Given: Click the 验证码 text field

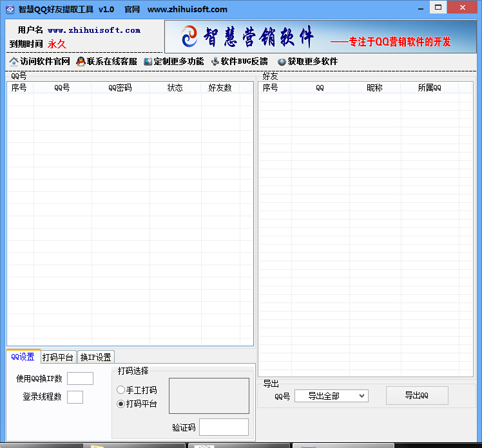Looking at the screenshot, I should [x=224, y=427].
